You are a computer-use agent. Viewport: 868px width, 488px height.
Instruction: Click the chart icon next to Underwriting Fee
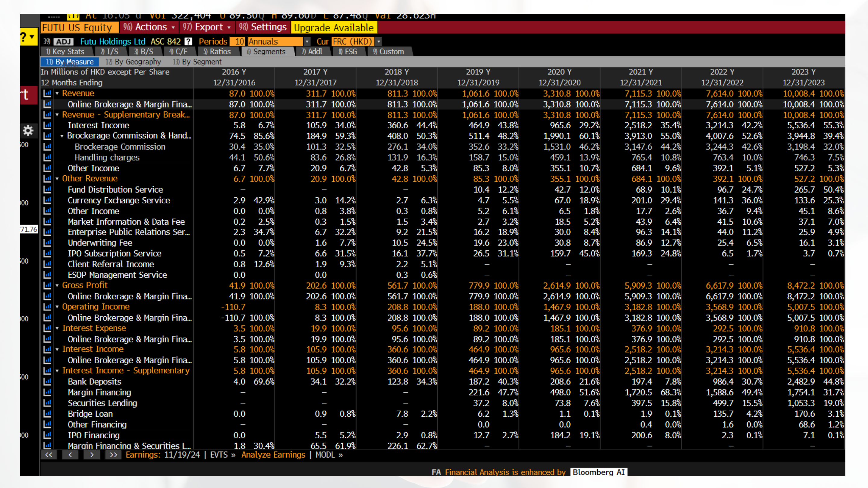pos(47,243)
